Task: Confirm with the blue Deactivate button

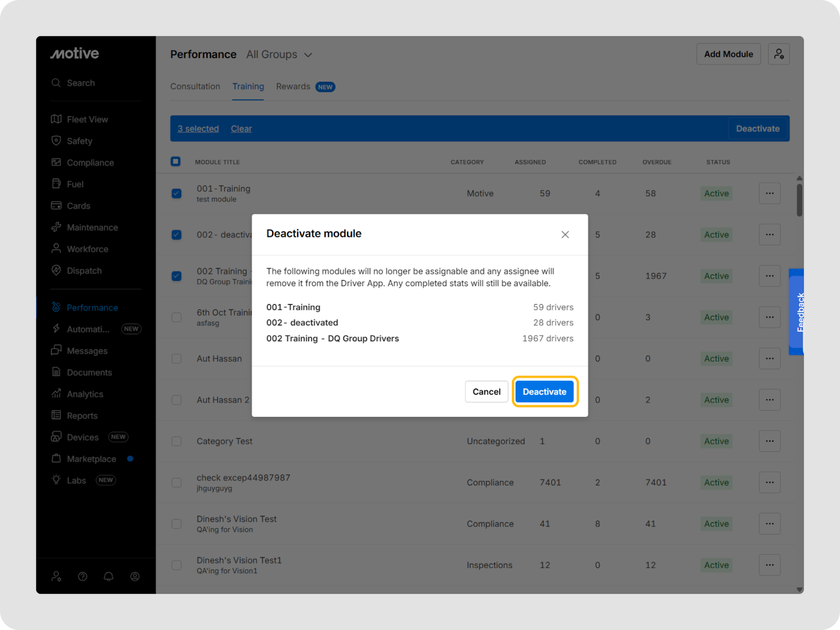Action: pyautogui.click(x=544, y=392)
